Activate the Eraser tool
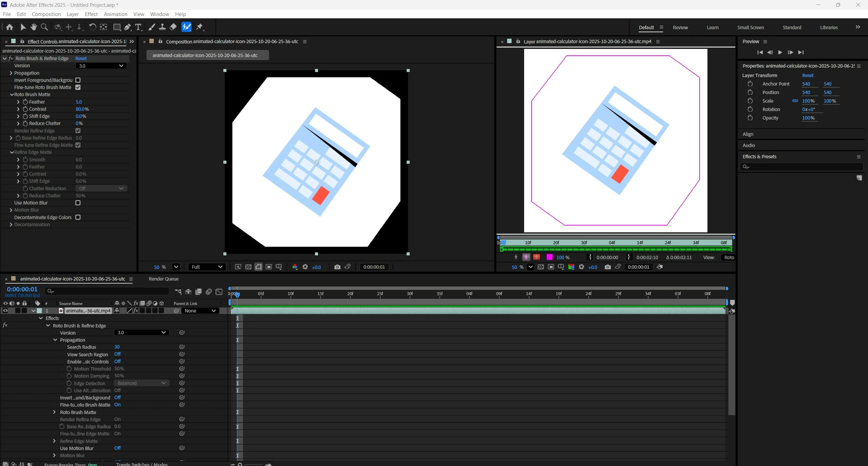868x466 pixels. pyautogui.click(x=173, y=27)
